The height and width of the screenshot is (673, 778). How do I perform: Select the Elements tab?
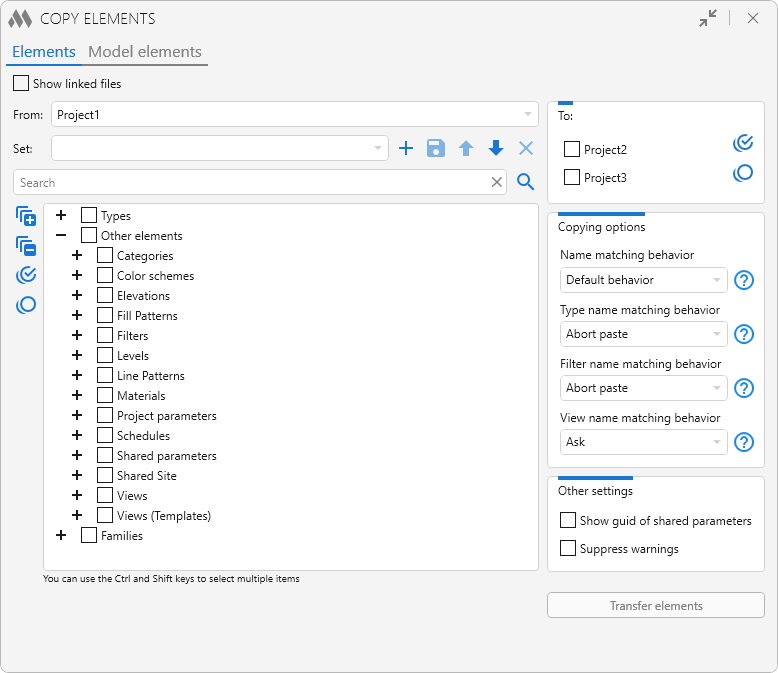click(44, 52)
